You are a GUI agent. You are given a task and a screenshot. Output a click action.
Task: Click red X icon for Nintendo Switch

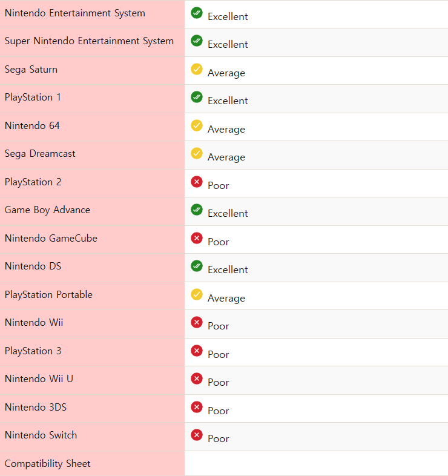tap(197, 435)
